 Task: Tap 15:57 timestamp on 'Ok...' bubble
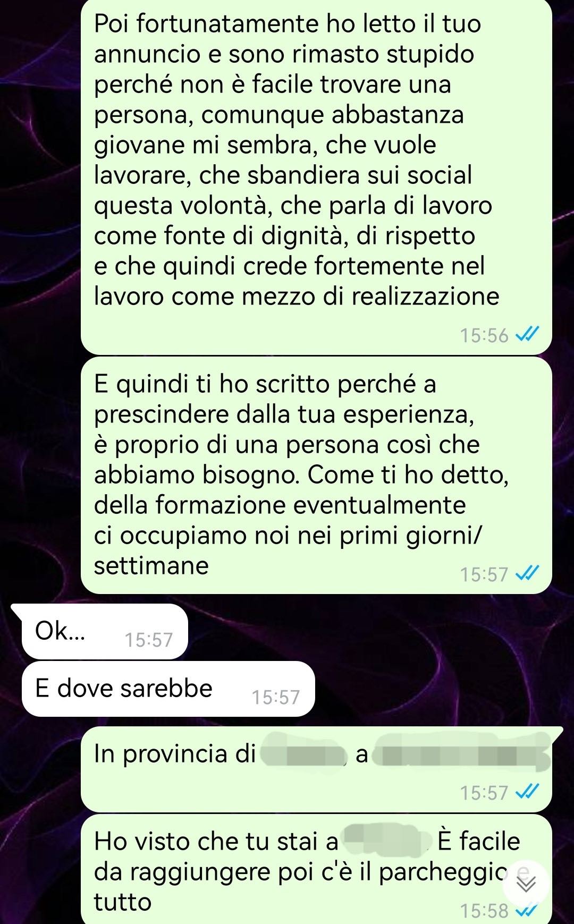pyautogui.click(x=149, y=640)
